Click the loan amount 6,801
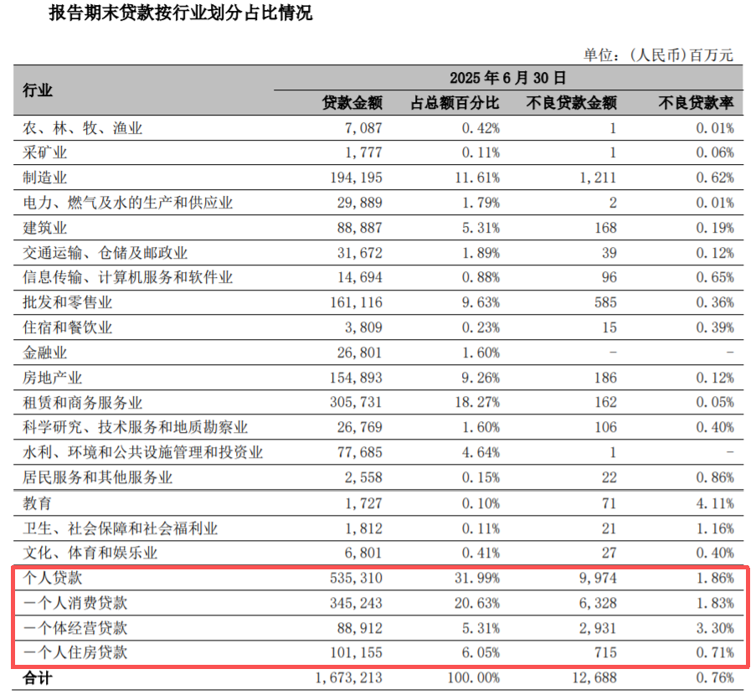The height and width of the screenshot is (700, 756). (x=363, y=553)
